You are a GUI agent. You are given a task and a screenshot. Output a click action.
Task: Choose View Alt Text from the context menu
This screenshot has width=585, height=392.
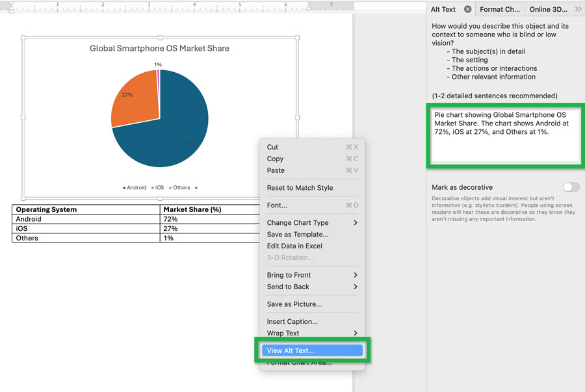311,350
